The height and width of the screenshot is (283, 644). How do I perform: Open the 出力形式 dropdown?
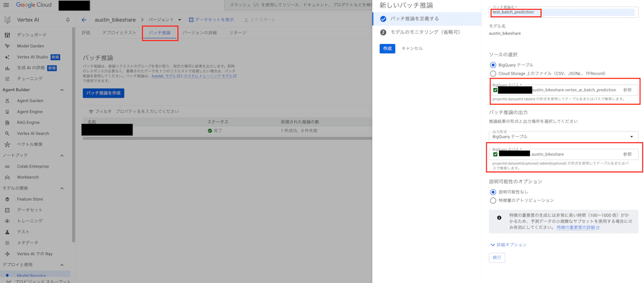(x=563, y=136)
